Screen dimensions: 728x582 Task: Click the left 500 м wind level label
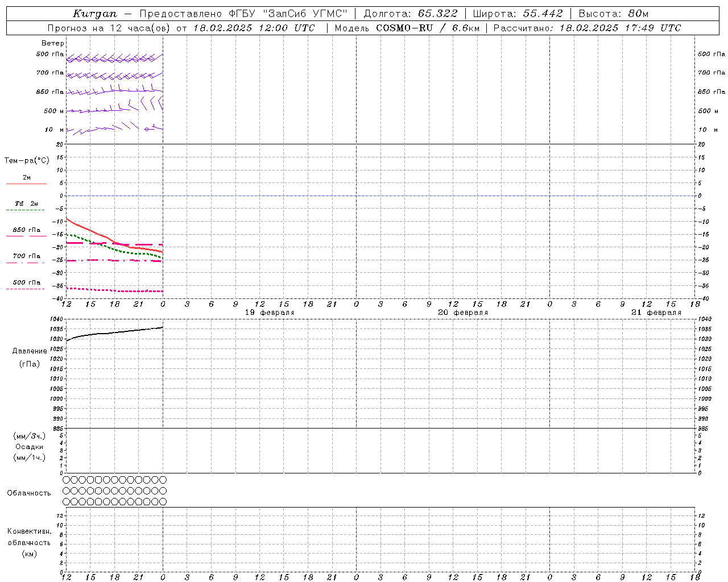[54, 111]
